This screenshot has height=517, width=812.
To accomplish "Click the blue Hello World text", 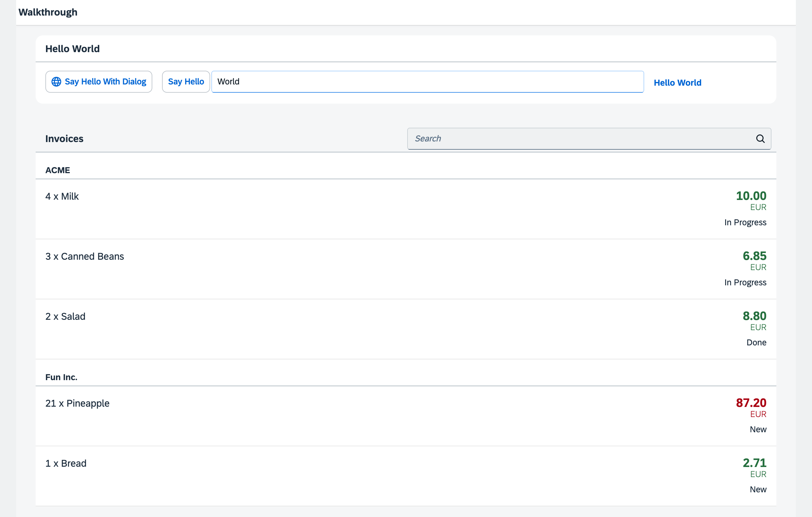I will point(677,83).
